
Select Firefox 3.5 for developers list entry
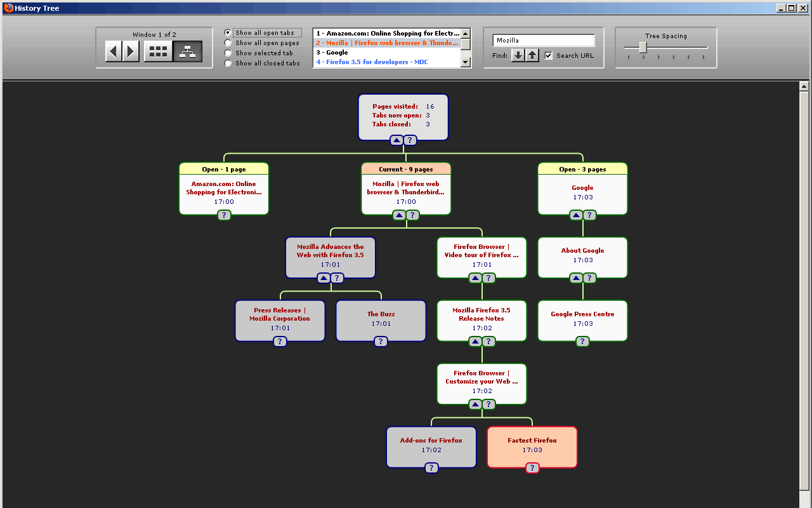(387, 62)
